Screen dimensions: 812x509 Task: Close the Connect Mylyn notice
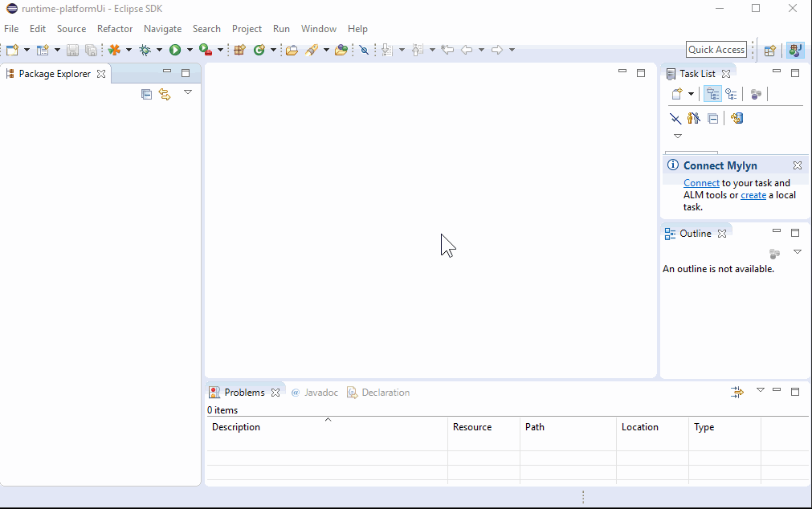[x=798, y=165]
